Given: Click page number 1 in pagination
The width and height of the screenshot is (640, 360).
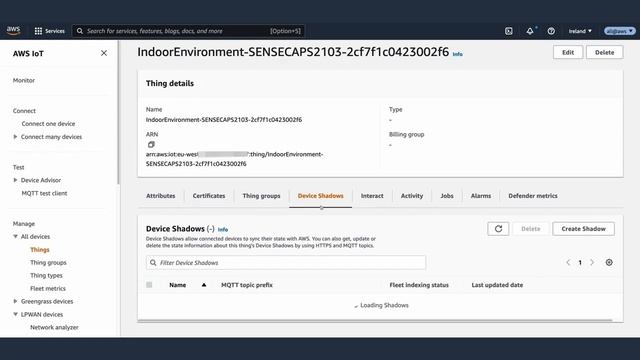Looking at the screenshot, I should pos(580,262).
